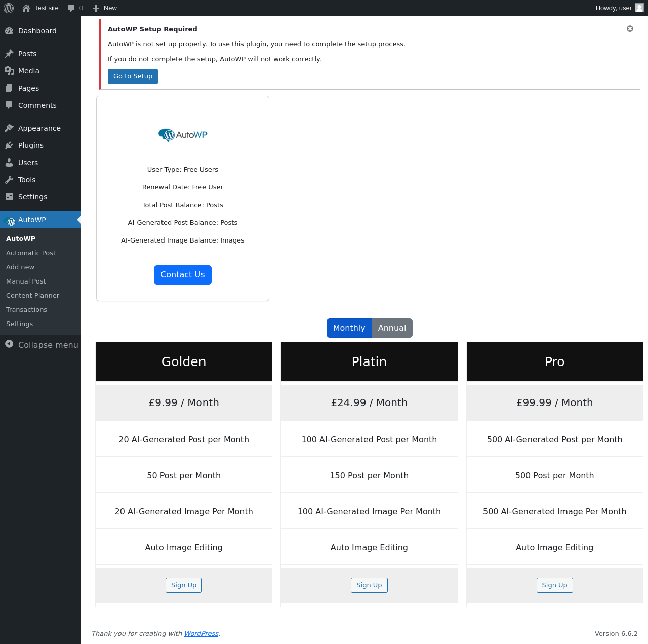
Task: Click "20 AI-Generated Post per Month" row
Action: (184, 439)
